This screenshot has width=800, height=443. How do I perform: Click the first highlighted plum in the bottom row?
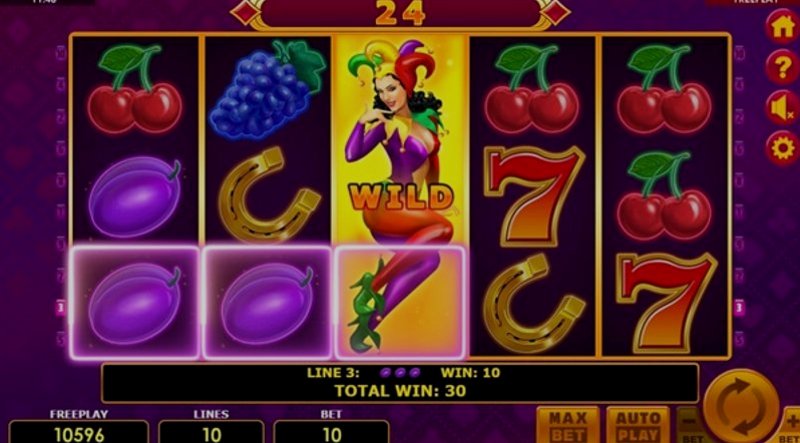135,303
